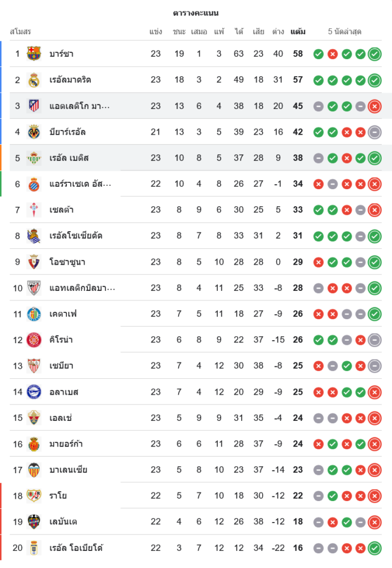Click Barcelona's latest match win indicator

pos(374,54)
